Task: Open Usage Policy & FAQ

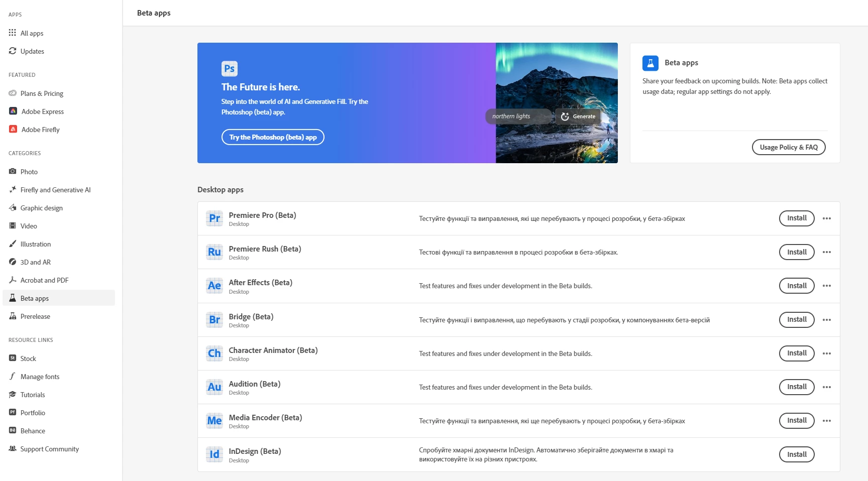Action: coord(789,147)
